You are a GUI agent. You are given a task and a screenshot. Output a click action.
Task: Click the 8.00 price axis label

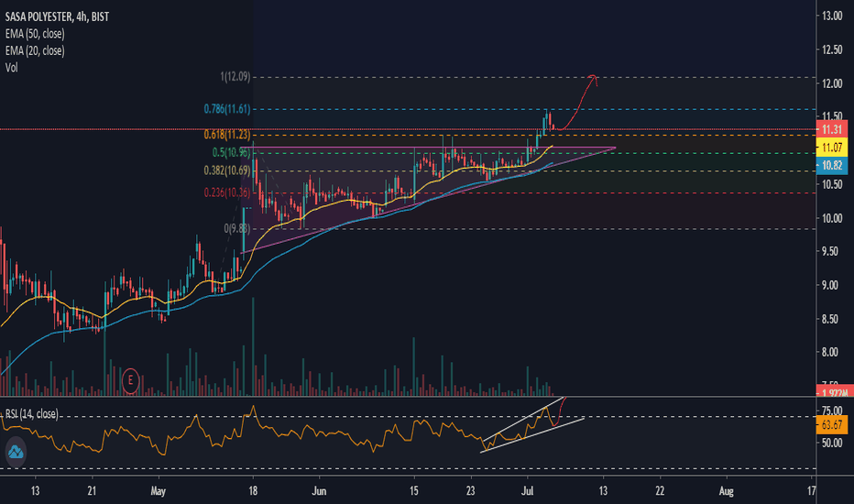832,352
